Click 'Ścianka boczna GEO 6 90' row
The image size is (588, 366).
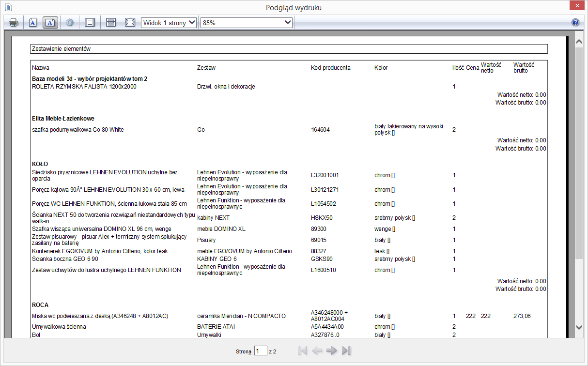tap(65, 259)
